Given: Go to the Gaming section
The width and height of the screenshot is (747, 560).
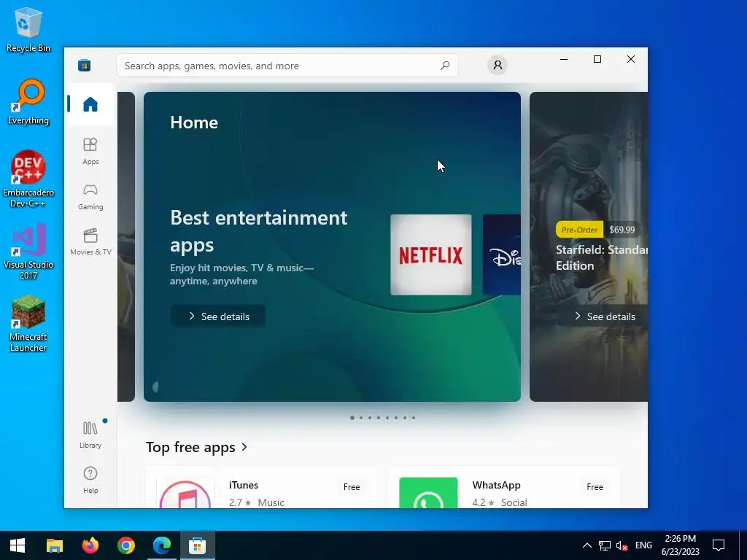Looking at the screenshot, I should click(90, 197).
